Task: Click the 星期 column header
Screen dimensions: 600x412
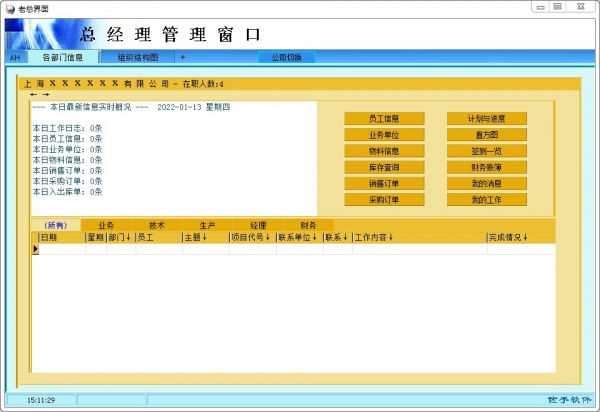Action: pyautogui.click(x=96, y=238)
